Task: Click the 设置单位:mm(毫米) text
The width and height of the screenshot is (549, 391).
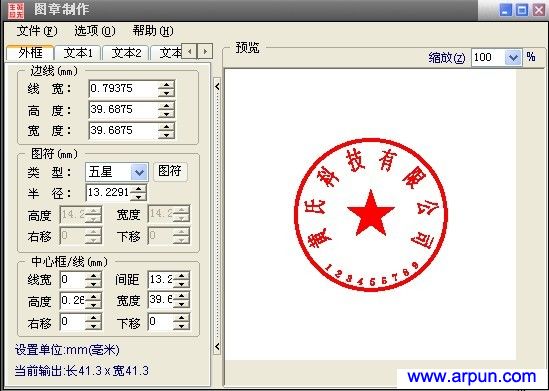Action: click(67, 350)
